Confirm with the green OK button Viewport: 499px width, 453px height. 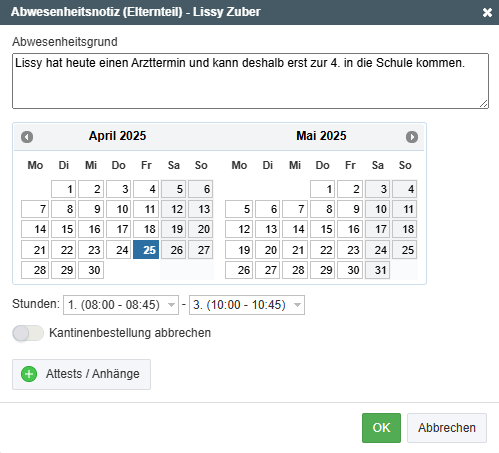click(381, 428)
